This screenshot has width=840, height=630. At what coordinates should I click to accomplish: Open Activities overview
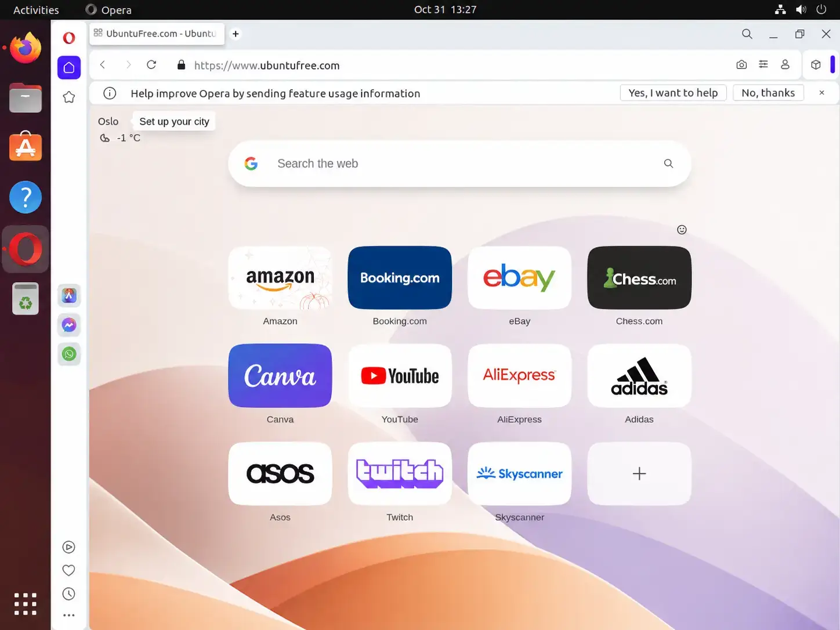point(36,10)
